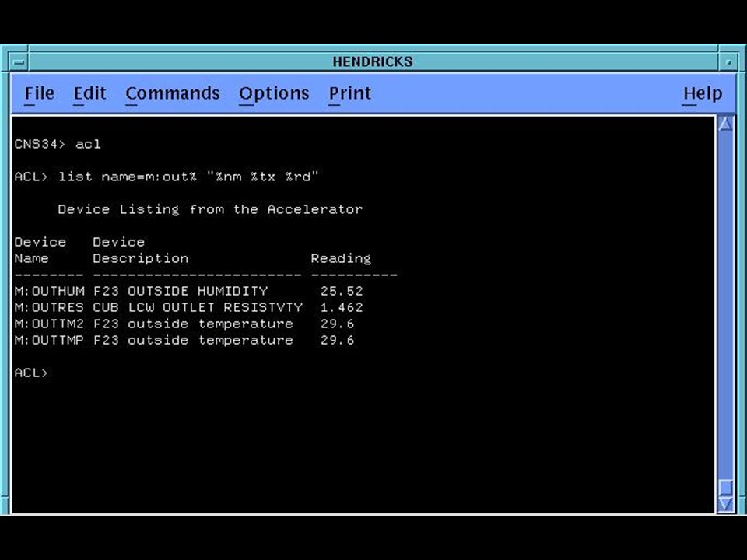Click the M:OUTRES device name
Viewport: 747px width, 560px height.
click(49, 308)
